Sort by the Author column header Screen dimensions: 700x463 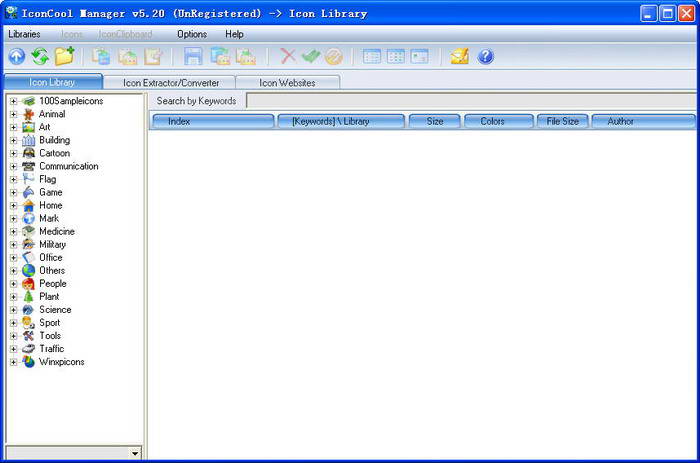click(643, 121)
